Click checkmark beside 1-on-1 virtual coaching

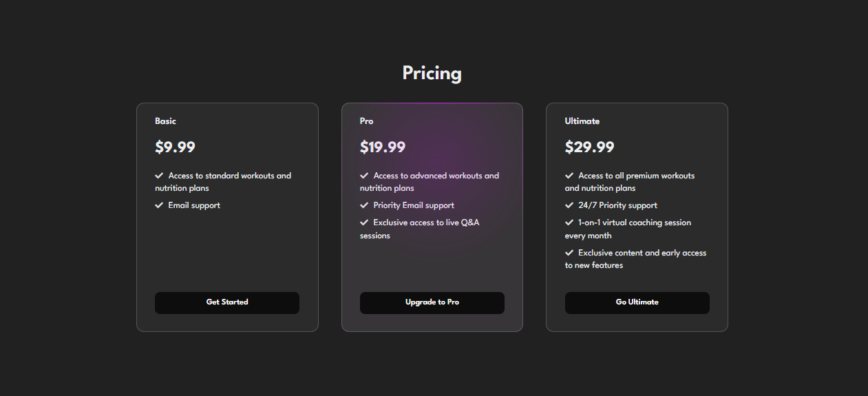[x=569, y=222]
